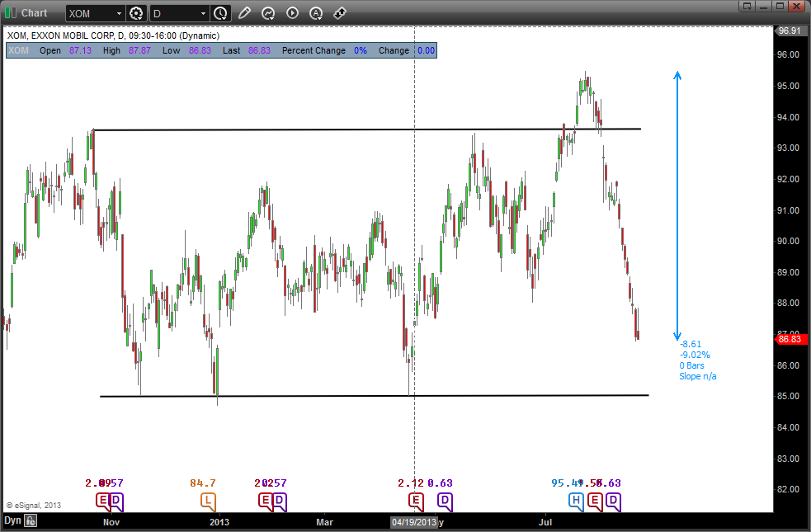Click the Last value 86.83

[260, 50]
